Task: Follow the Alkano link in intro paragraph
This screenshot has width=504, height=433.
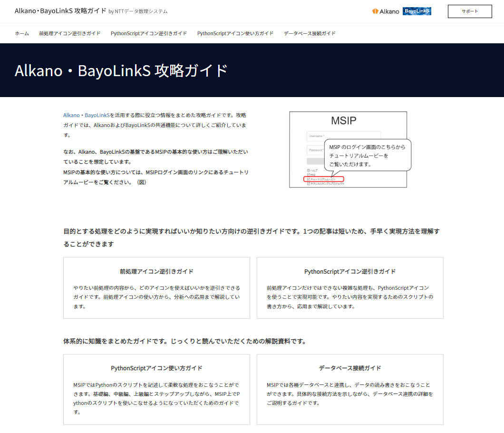Action: pos(71,115)
